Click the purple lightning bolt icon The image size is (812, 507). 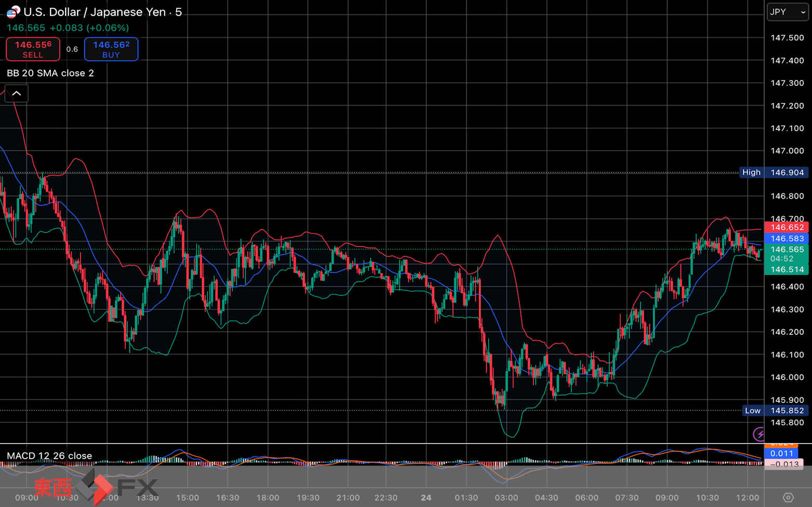coord(759,434)
